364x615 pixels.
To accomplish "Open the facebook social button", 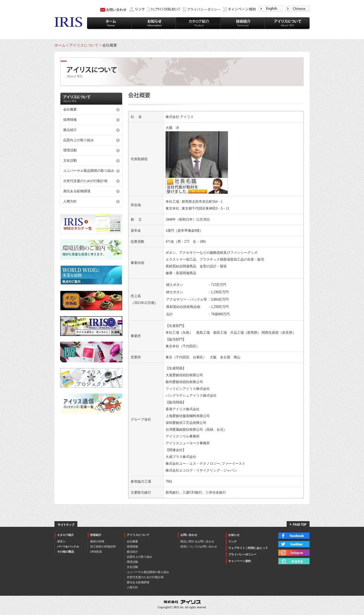I will (294, 536).
